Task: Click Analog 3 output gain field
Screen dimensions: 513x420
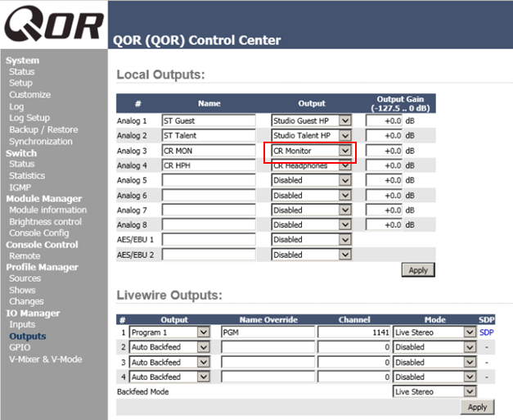Action: pyautogui.click(x=384, y=151)
